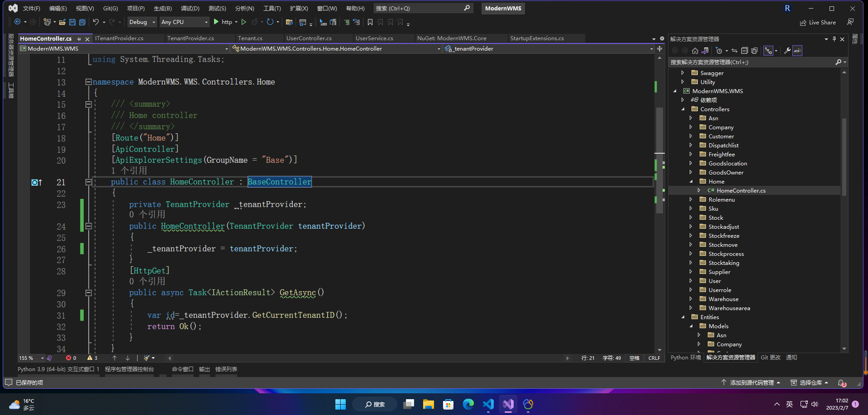Open the 调试(D) menu
Viewport: 868px width, 415px height.
[190, 8]
